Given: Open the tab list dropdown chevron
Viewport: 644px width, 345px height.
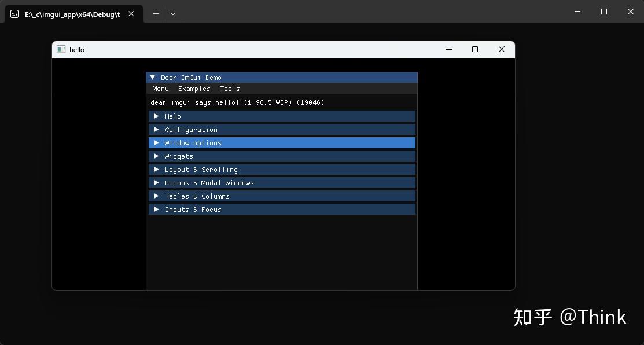Looking at the screenshot, I should (172, 13).
